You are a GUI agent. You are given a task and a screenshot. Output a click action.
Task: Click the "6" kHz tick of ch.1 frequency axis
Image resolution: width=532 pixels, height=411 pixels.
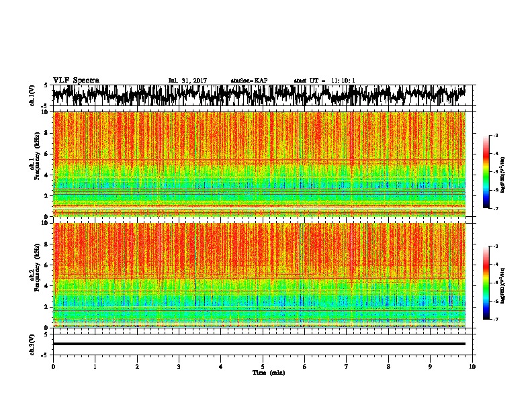tap(47, 154)
